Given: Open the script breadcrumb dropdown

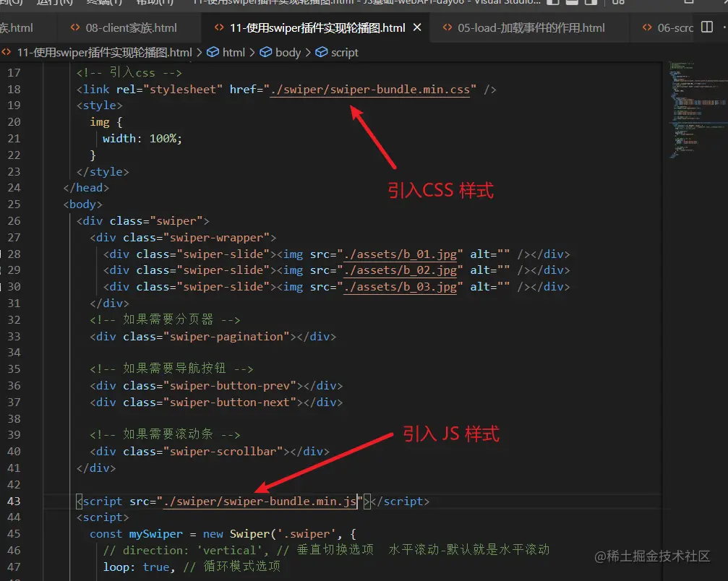Looking at the screenshot, I should pyautogui.click(x=345, y=53).
